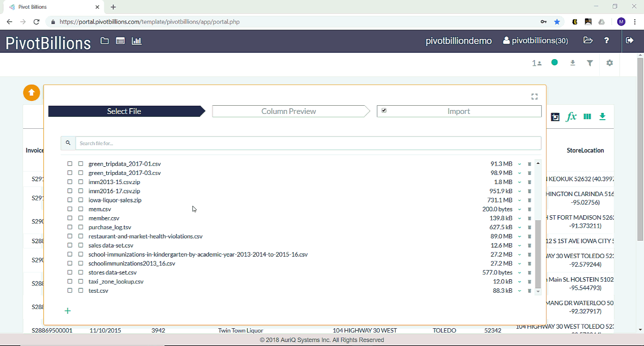The height and width of the screenshot is (346, 644).
Task: Click trash icon for member.csv
Action: [529, 219]
